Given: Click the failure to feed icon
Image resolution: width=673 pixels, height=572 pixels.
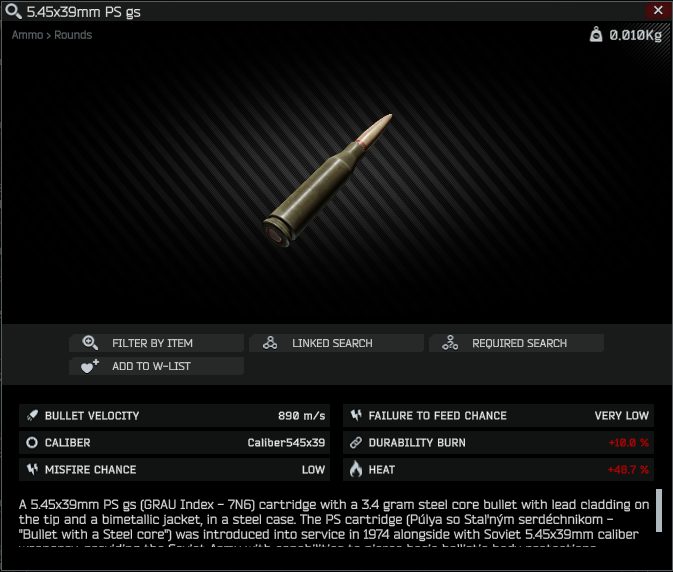Looking at the screenshot, I should (x=356, y=415).
